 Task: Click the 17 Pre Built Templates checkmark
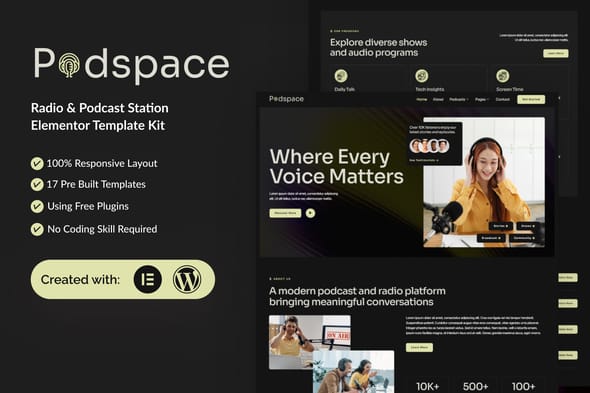point(37,184)
